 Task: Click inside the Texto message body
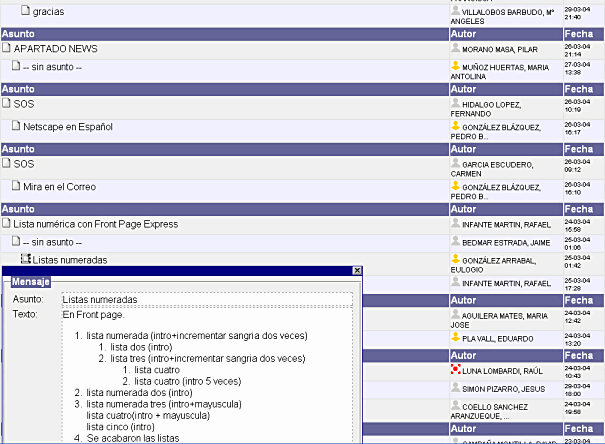click(x=205, y=380)
